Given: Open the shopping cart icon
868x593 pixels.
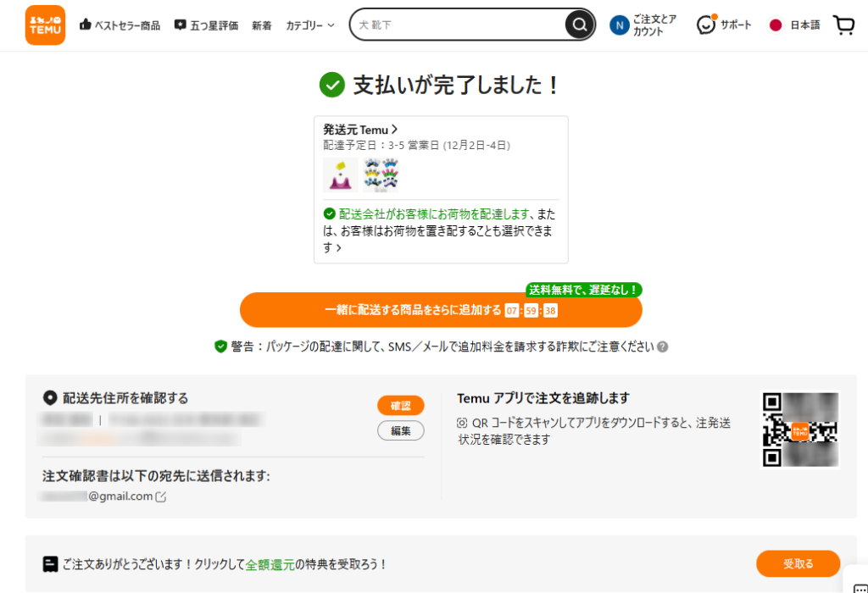Looking at the screenshot, I should pos(843,25).
